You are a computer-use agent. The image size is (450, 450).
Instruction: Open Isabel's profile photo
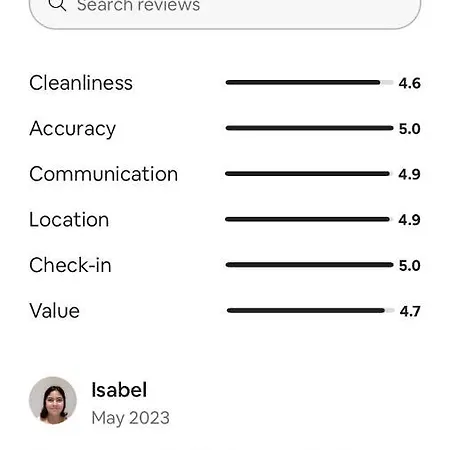53,400
